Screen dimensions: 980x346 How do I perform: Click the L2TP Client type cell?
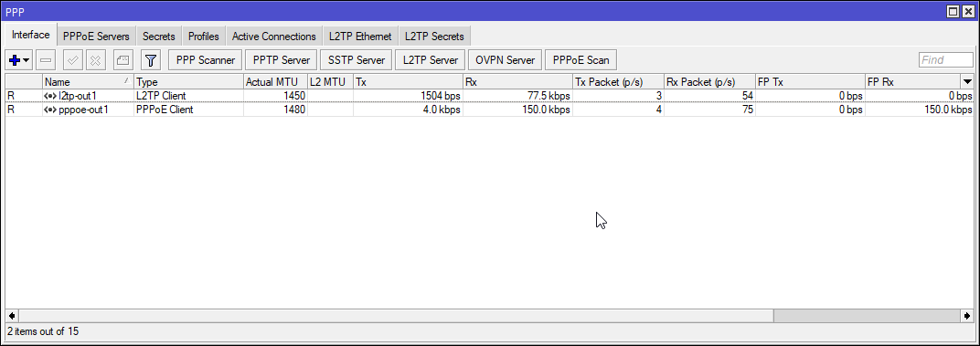pos(161,96)
